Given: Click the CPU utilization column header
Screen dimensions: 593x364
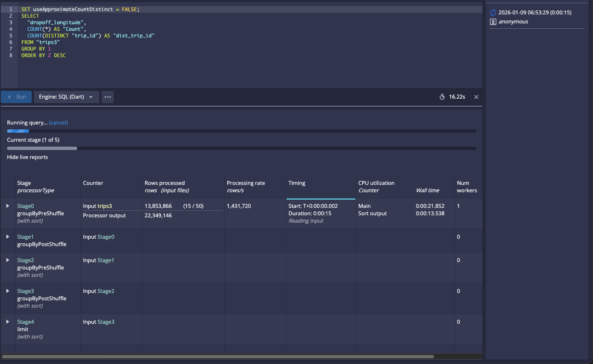Looking at the screenshot, I should pyautogui.click(x=376, y=183).
